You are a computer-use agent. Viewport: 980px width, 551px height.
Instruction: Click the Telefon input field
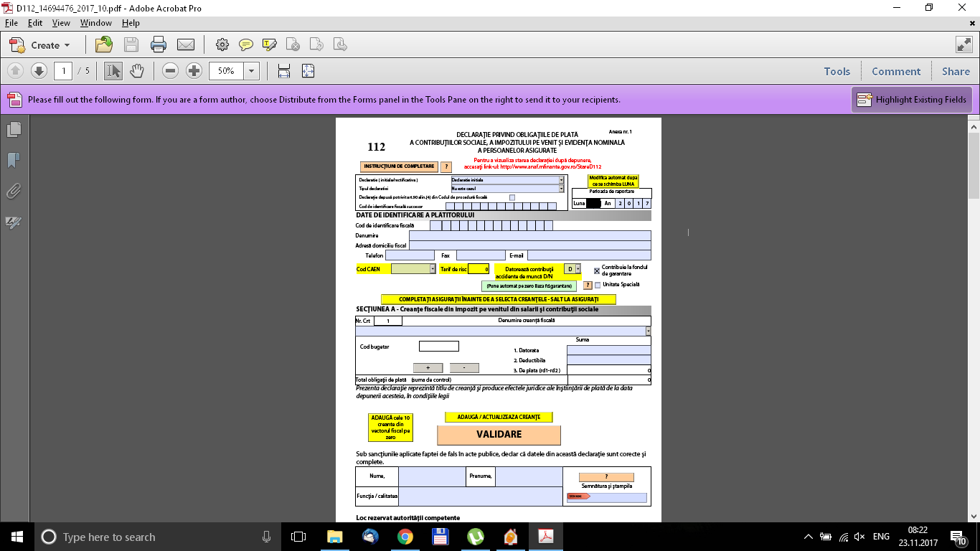(410, 255)
